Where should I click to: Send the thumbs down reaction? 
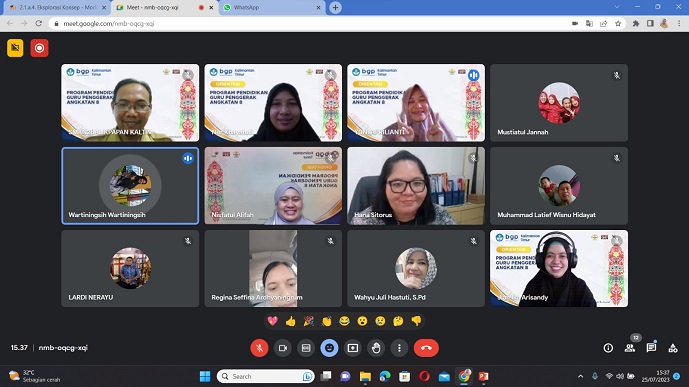[x=416, y=321]
